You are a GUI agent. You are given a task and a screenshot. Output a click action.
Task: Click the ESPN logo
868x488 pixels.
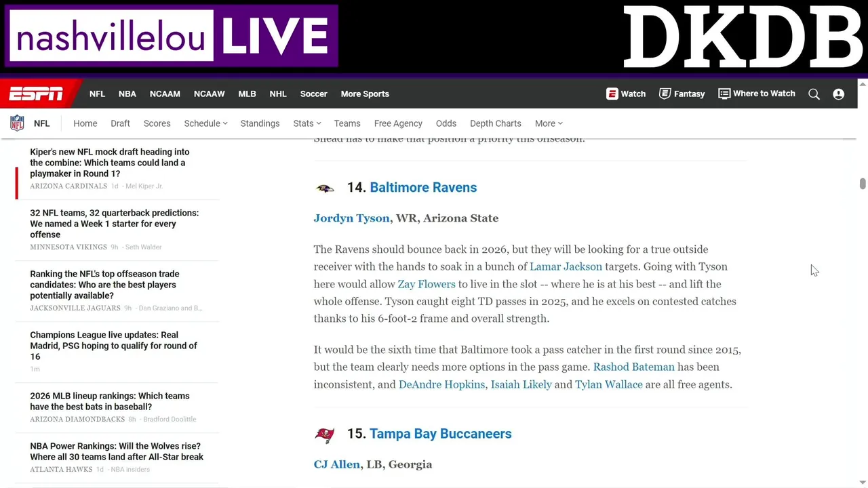point(36,94)
